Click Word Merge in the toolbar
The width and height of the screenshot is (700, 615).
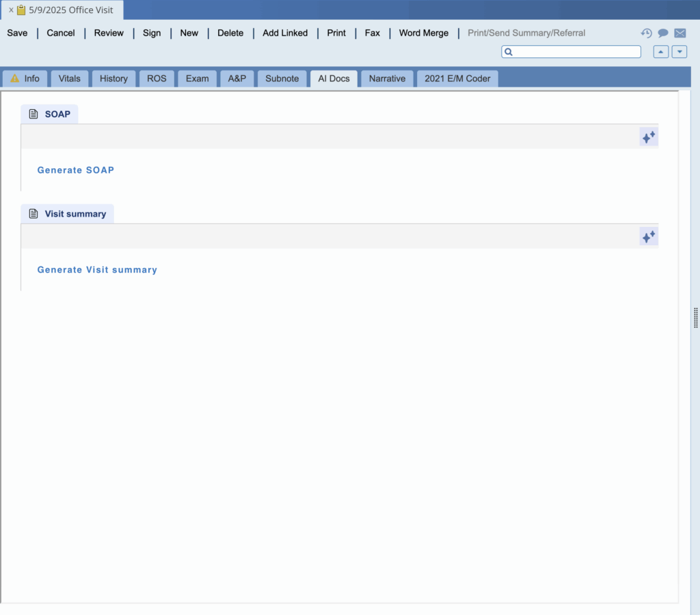[x=424, y=33]
